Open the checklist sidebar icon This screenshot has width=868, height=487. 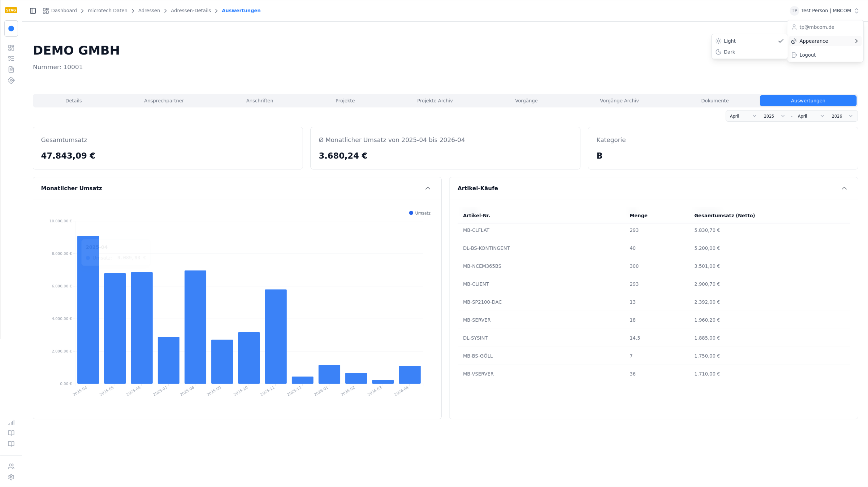(11, 58)
